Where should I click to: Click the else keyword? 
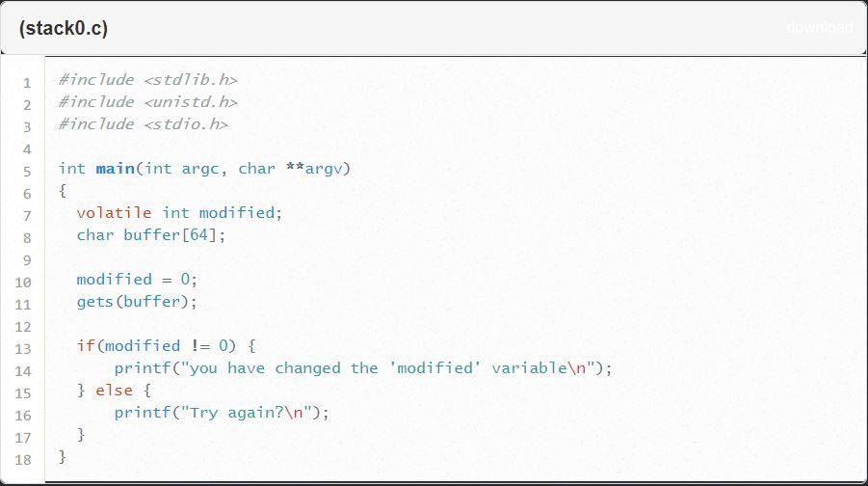click(114, 391)
